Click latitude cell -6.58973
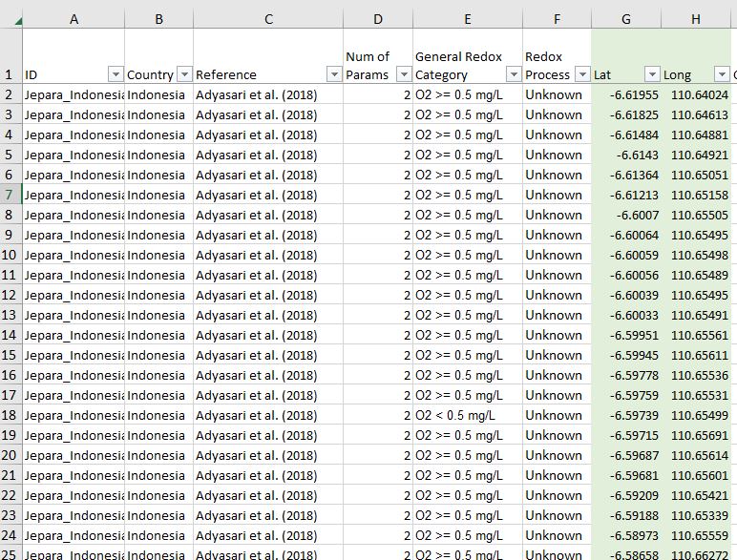The image size is (737, 560). 626,535
